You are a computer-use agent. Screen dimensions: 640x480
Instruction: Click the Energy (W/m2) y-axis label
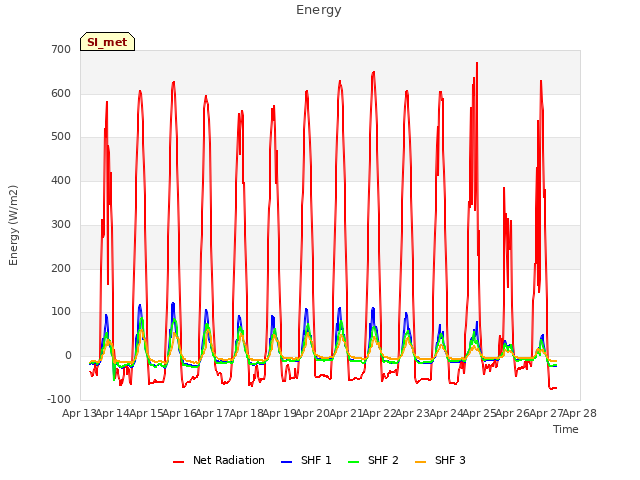coord(13,225)
